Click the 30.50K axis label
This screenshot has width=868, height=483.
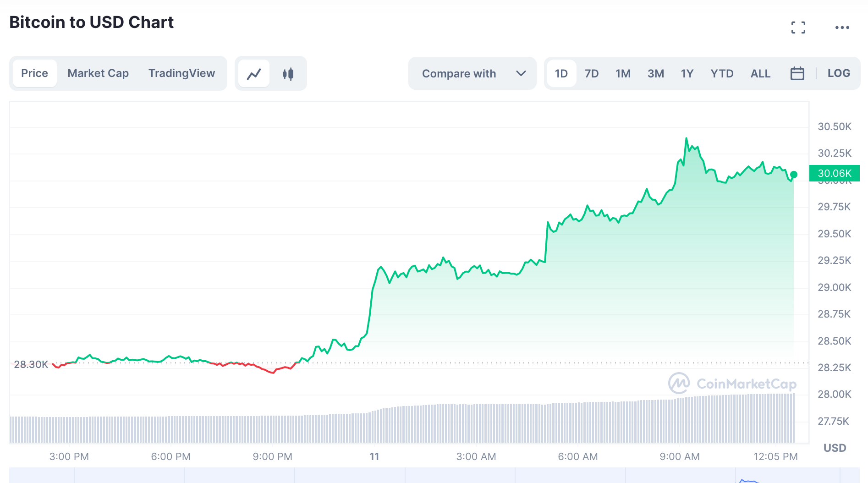pos(835,126)
